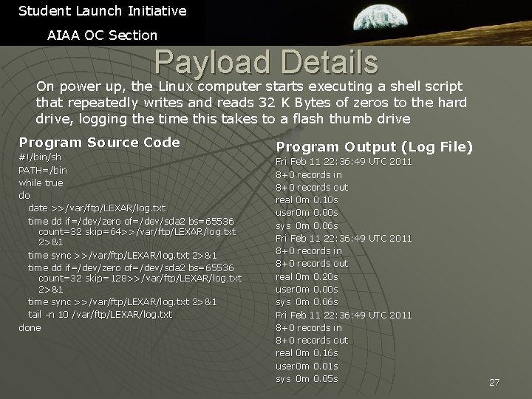Screen dimensions: 532x399
Task: Click the 'PATH=/bin' line
Action: point(43,170)
